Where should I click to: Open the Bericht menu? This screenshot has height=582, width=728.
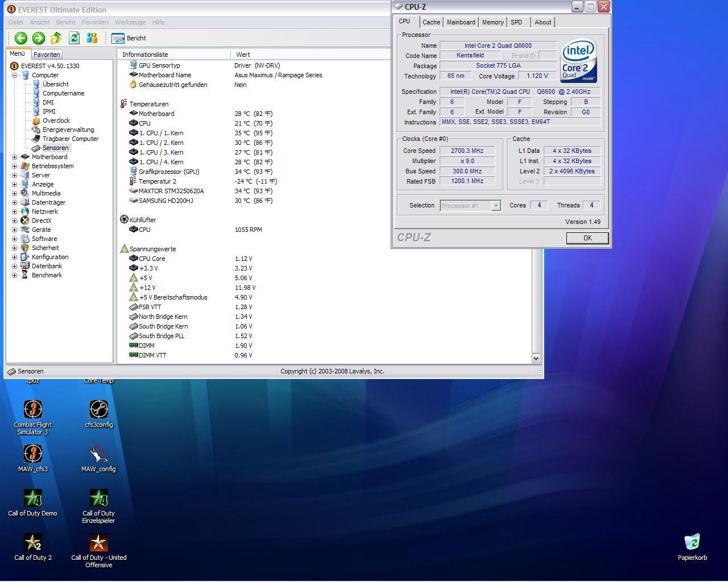(x=65, y=22)
